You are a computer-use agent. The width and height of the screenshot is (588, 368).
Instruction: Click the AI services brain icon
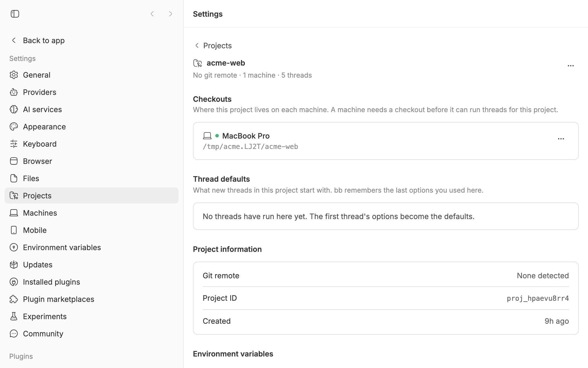(x=14, y=109)
